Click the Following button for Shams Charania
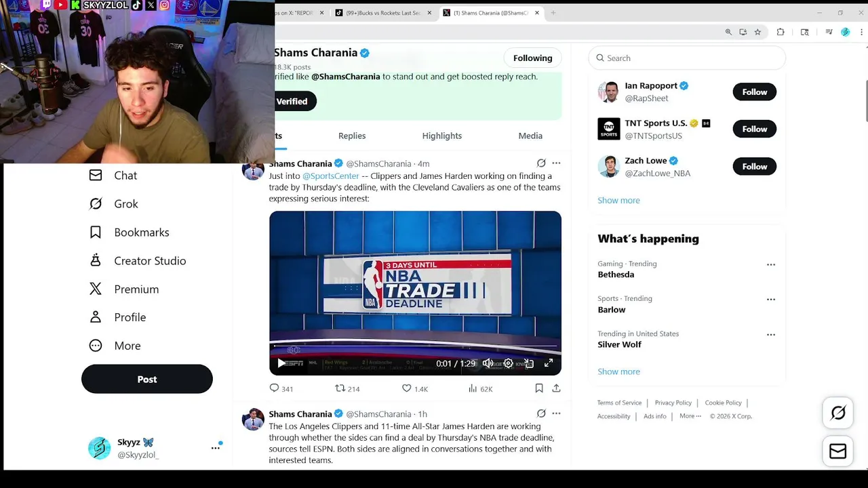 pyautogui.click(x=532, y=58)
